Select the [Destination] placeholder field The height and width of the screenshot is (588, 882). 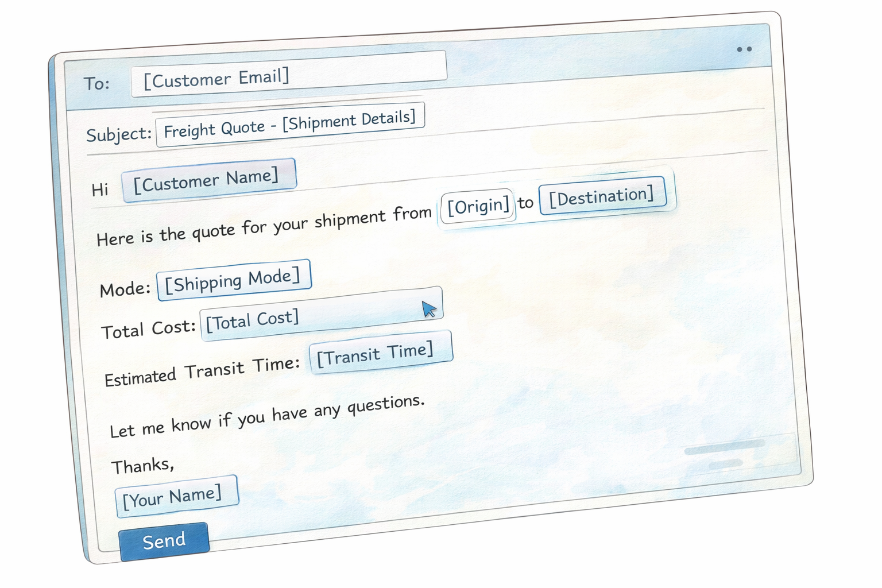tap(602, 197)
